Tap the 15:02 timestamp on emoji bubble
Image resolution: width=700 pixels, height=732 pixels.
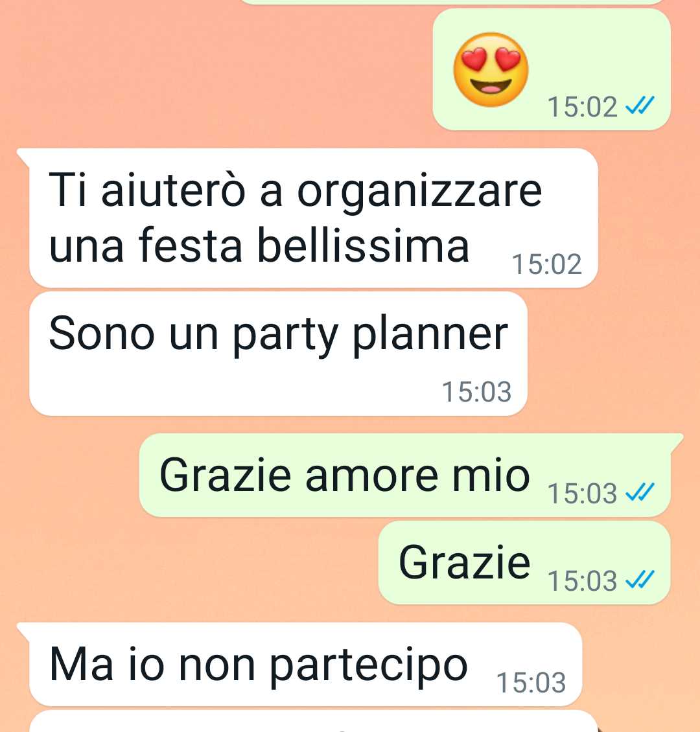tap(582, 107)
